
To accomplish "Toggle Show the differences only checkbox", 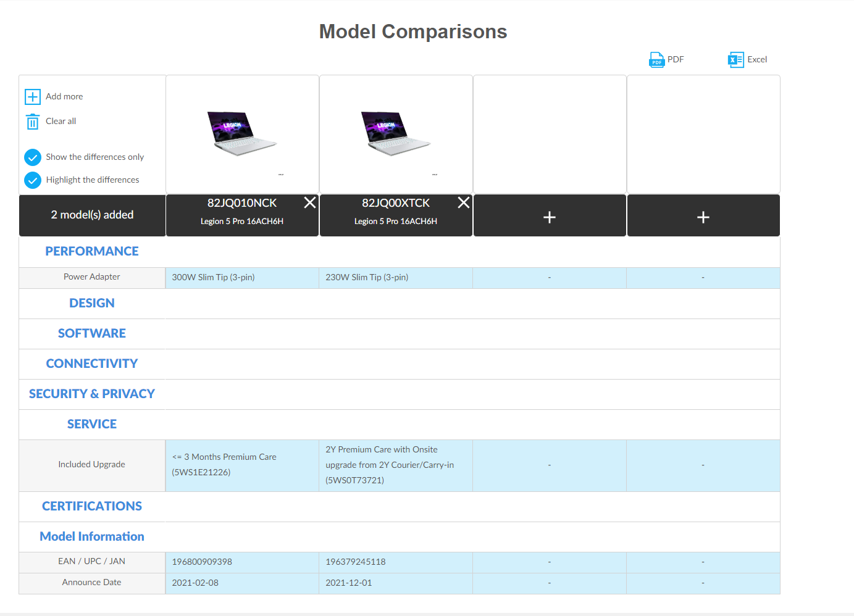I will point(33,157).
